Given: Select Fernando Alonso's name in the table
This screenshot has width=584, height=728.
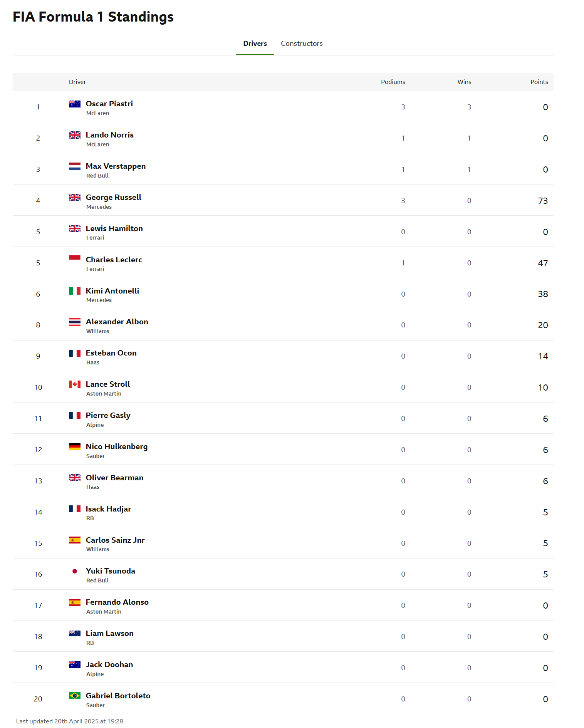Looking at the screenshot, I should pyautogui.click(x=117, y=602).
